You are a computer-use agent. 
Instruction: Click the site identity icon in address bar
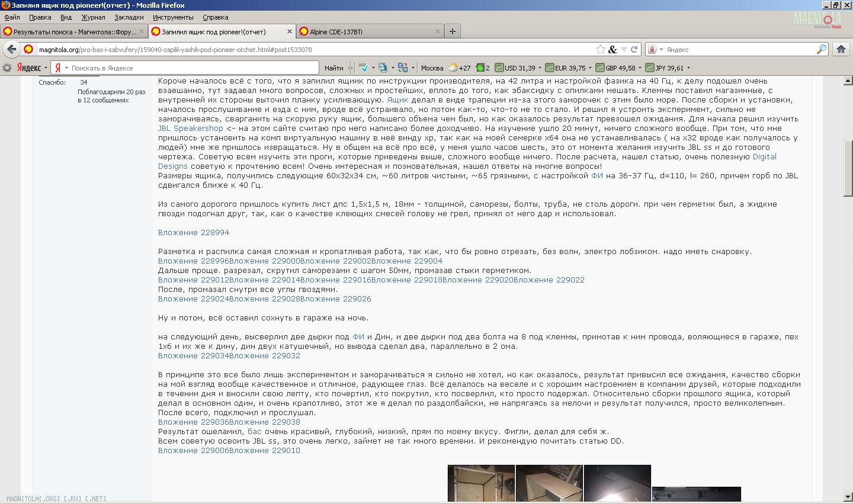coord(28,49)
